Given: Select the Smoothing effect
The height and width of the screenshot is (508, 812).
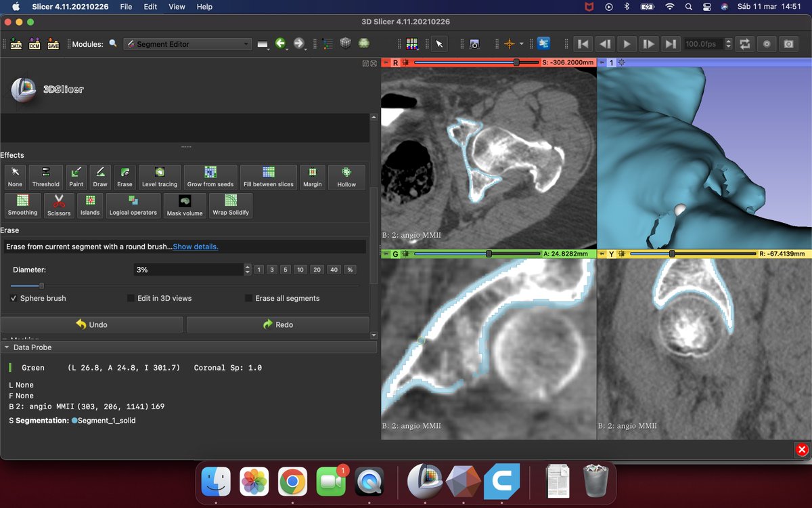Looking at the screenshot, I should (x=22, y=205).
